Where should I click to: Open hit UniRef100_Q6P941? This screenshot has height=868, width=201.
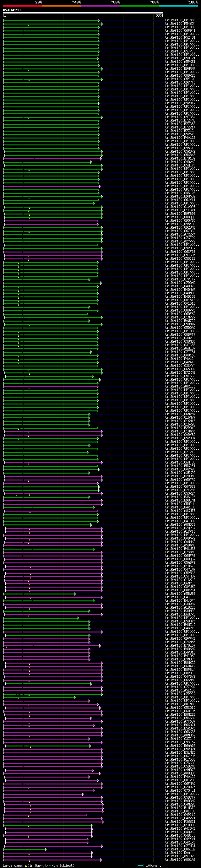pos(180,31)
